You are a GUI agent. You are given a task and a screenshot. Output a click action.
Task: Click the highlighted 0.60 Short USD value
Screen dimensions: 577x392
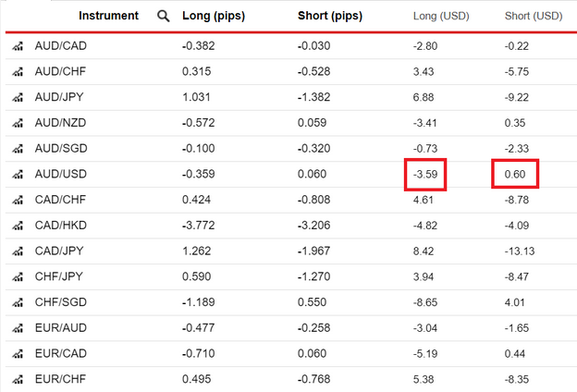[515, 173]
